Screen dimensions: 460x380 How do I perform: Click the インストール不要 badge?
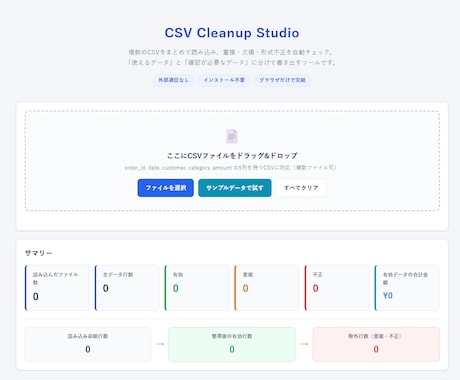[224, 80]
